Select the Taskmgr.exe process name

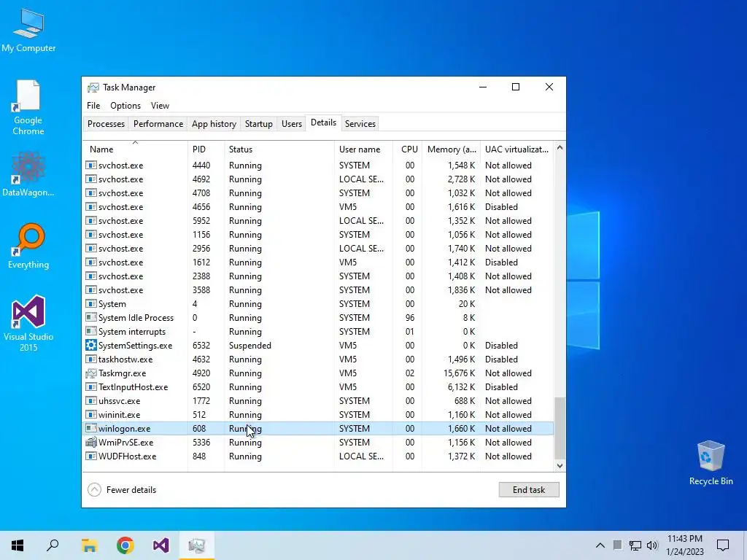(x=123, y=373)
